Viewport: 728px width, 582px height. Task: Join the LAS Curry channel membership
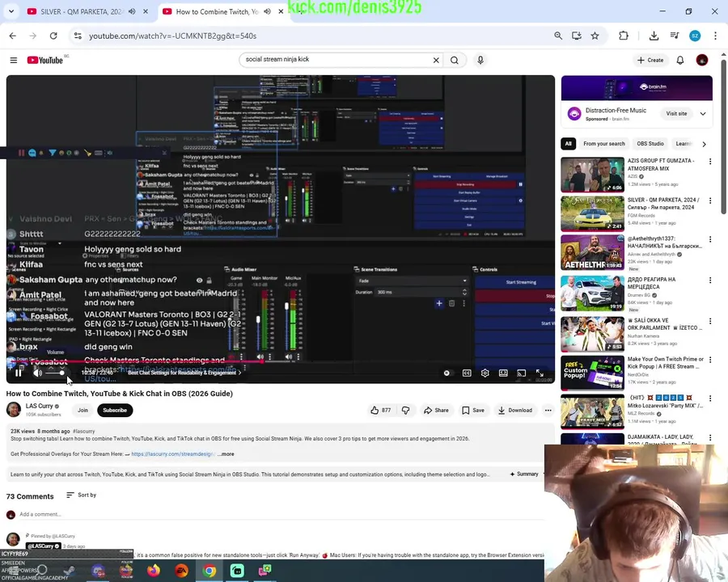83,411
